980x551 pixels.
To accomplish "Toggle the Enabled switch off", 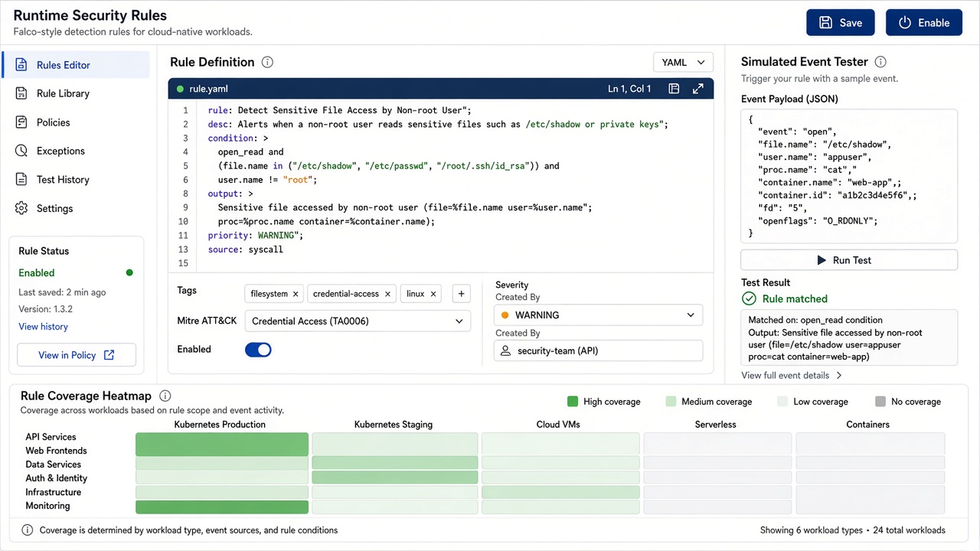I will (x=258, y=350).
